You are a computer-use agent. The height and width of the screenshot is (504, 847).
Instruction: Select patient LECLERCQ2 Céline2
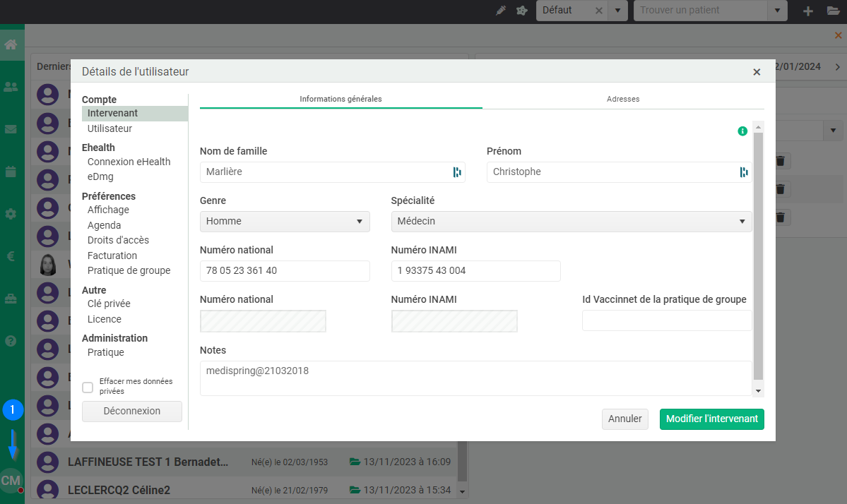tap(119, 491)
